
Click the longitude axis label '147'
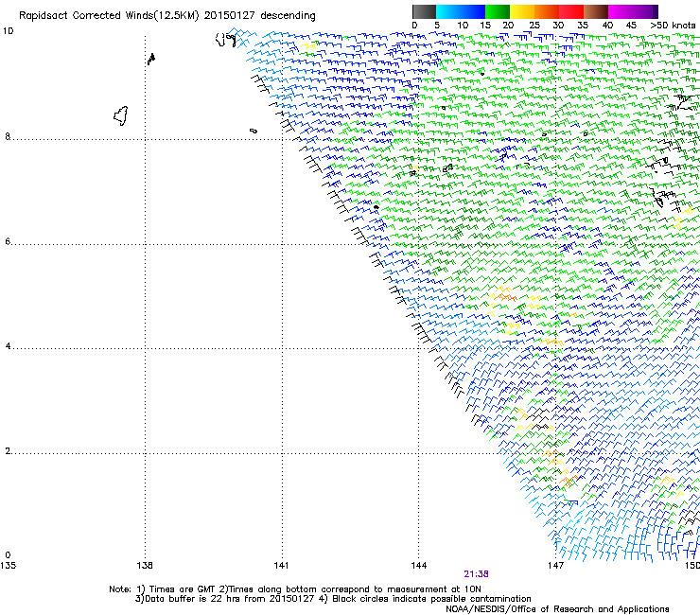coord(556,566)
